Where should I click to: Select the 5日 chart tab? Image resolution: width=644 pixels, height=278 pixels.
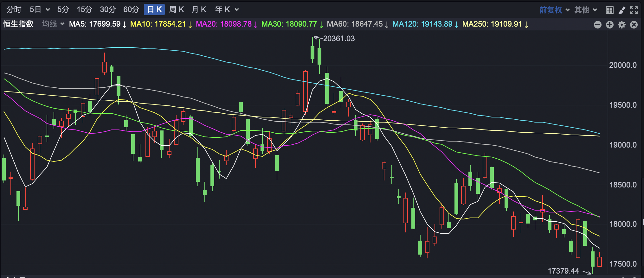click(x=35, y=9)
